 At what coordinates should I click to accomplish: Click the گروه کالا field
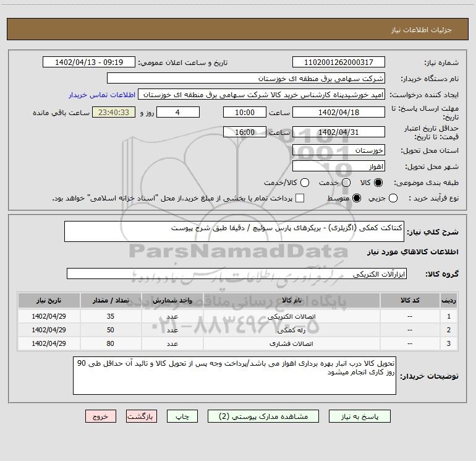coord(236,274)
